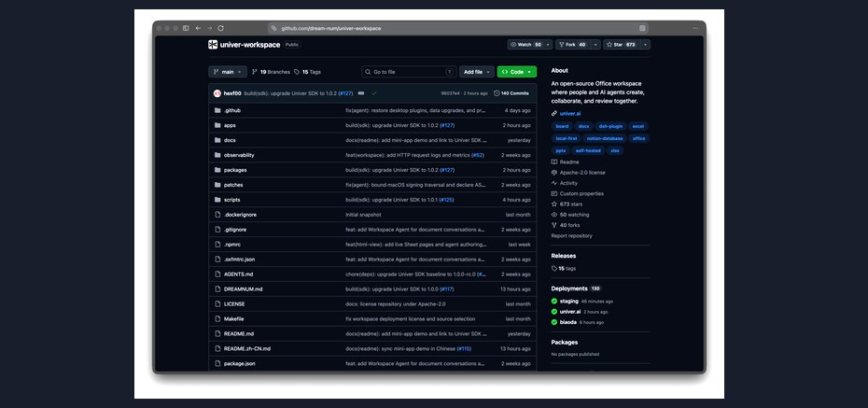This screenshot has width=868, height=408.
Task: Expand commit message ellipsis icon
Action: (361, 93)
